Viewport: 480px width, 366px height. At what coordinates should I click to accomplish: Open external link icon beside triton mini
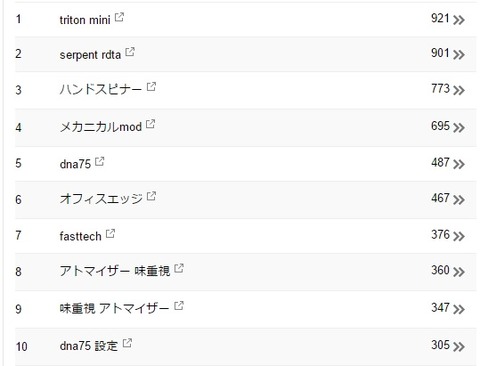pyautogui.click(x=119, y=17)
